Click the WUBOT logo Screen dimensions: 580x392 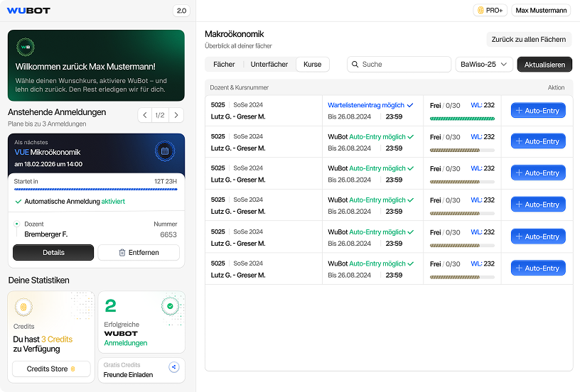tap(28, 11)
